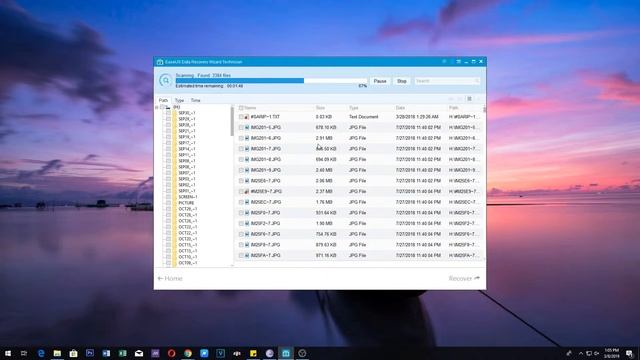Screen dimensions: 640x360
Task: Launch Opera from the taskbar
Action: [x=171, y=353]
